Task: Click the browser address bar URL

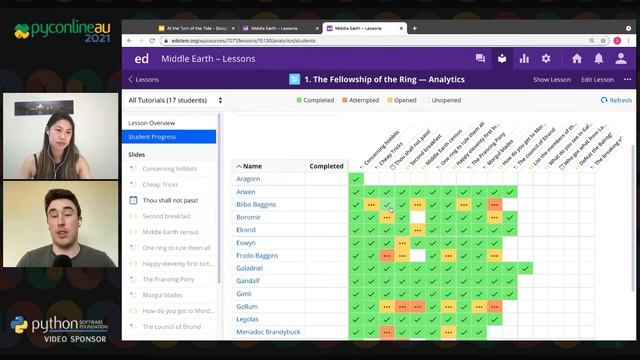Action: click(243, 41)
